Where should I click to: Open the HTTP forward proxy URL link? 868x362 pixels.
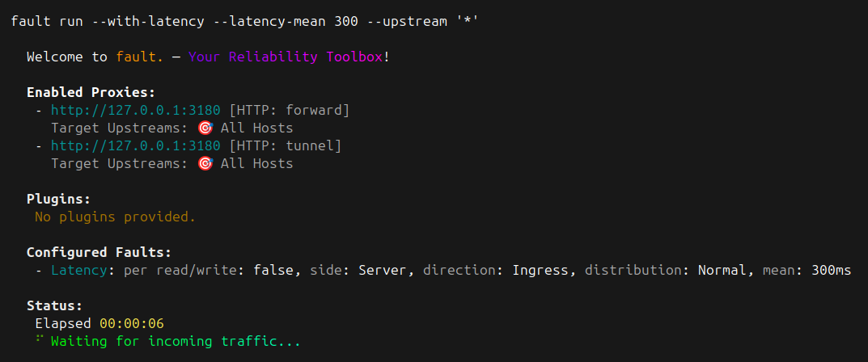tap(136, 111)
